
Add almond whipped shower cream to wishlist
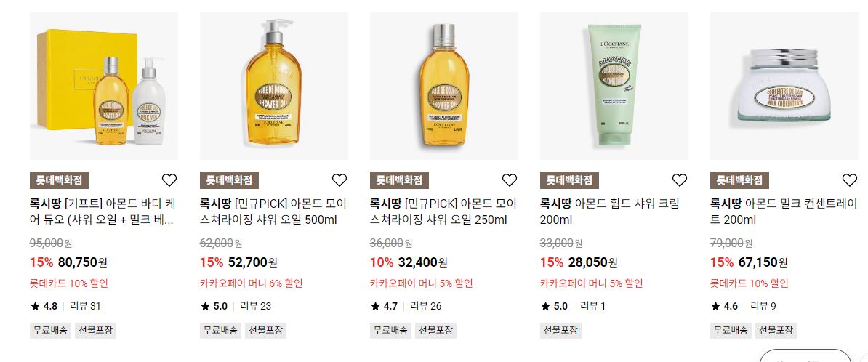pyautogui.click(x=679, y=180)
